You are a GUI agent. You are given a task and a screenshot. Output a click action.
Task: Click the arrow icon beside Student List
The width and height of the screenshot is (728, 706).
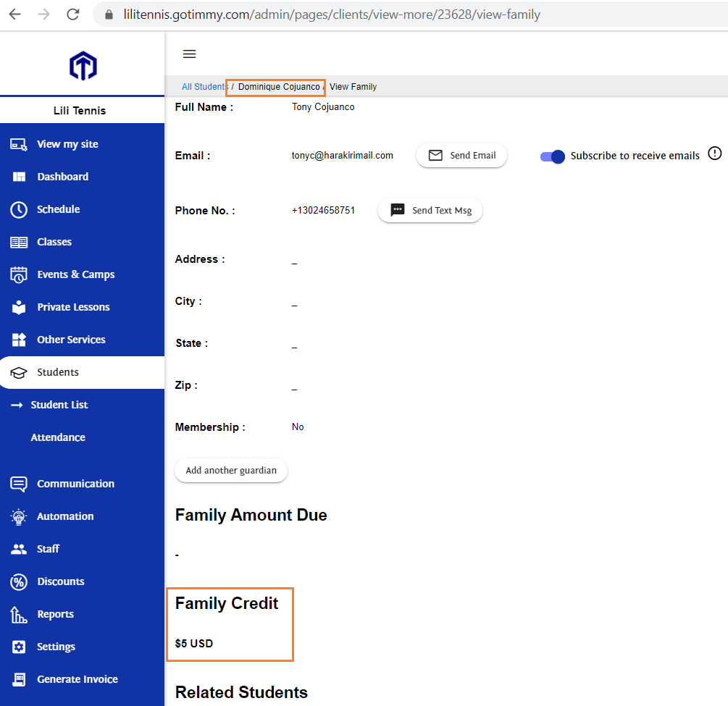(17, 405)
